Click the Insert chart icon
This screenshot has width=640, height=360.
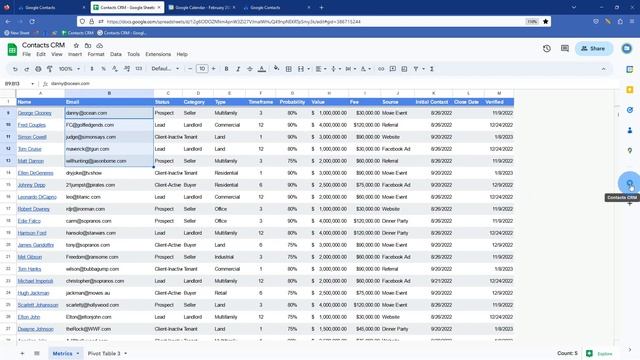point(404,69)
